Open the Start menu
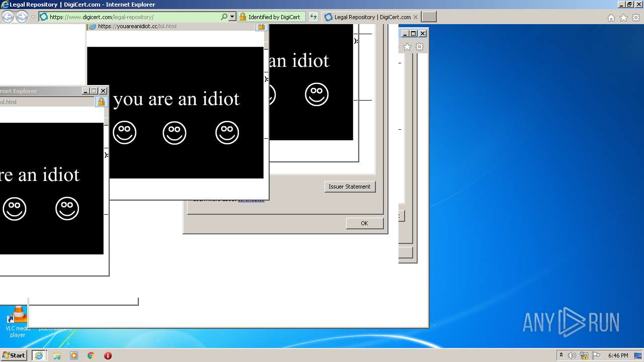Viewport: 644px width, 362px height. [x=14, y=355]
